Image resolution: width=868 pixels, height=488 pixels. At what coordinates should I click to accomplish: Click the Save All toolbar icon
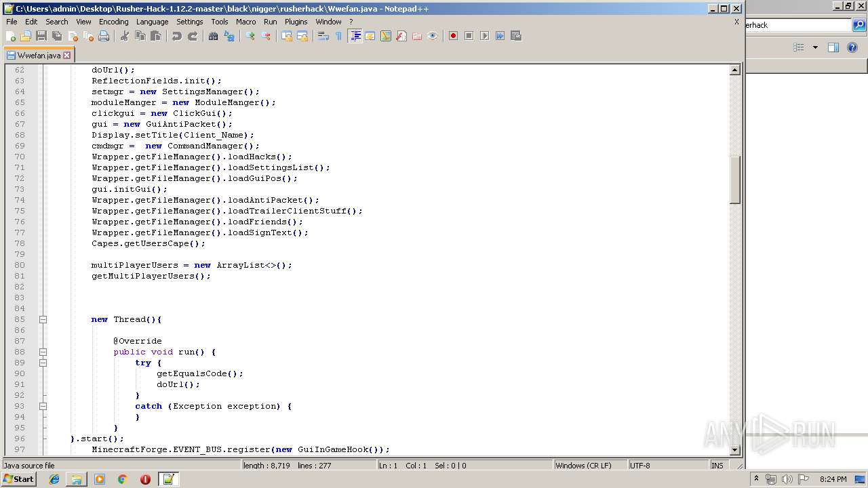[57, 36]
